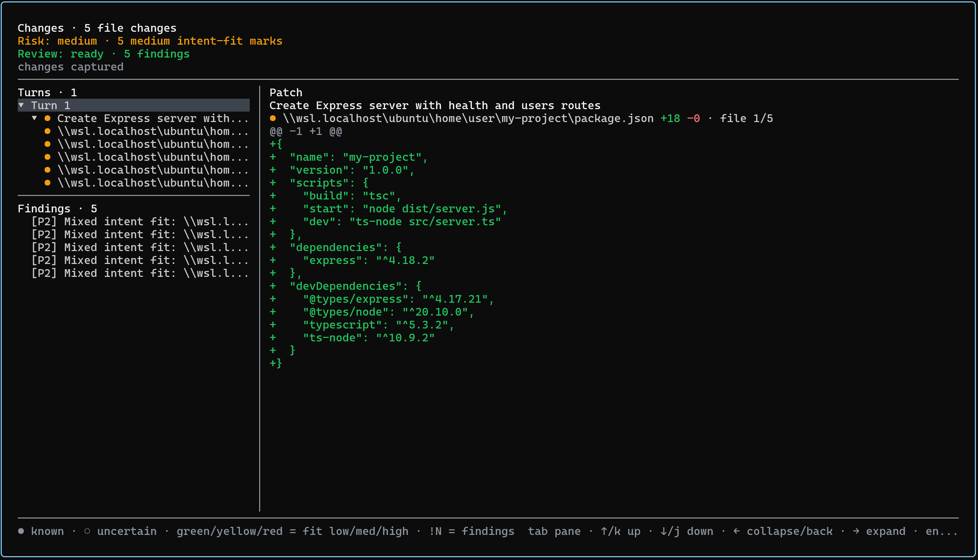Click the '"start": "node dist/server.js"' diff line
The image size is (978, 560).
[x=389, y=209]
